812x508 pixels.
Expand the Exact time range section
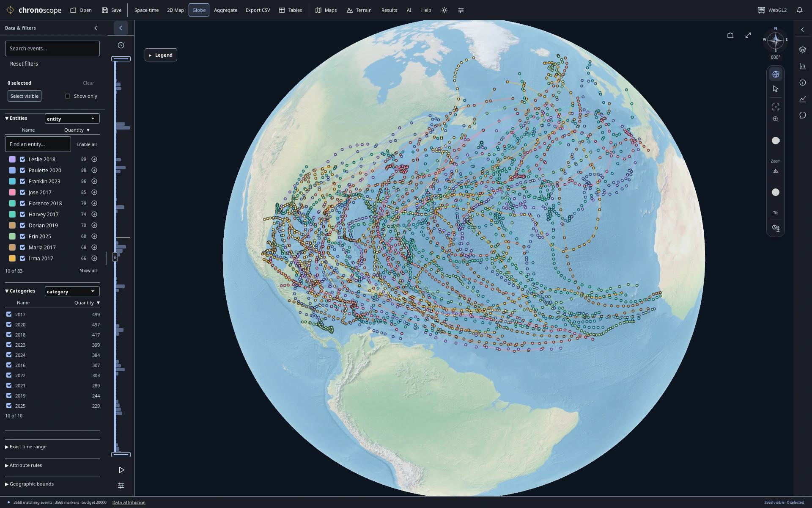[26, 447]
